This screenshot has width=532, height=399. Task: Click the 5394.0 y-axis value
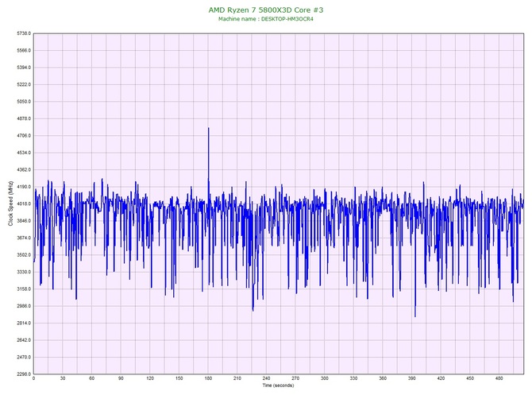[24, 68]
